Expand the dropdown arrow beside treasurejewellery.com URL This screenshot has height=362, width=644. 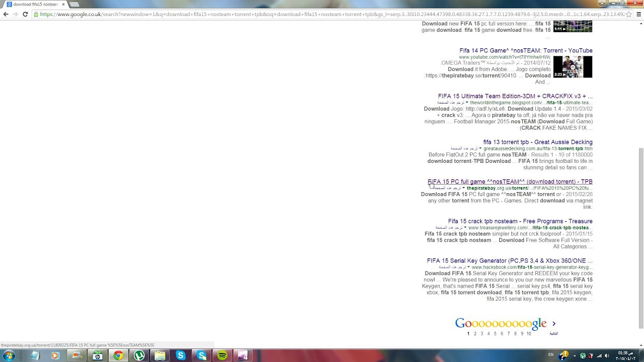[465, 228]
